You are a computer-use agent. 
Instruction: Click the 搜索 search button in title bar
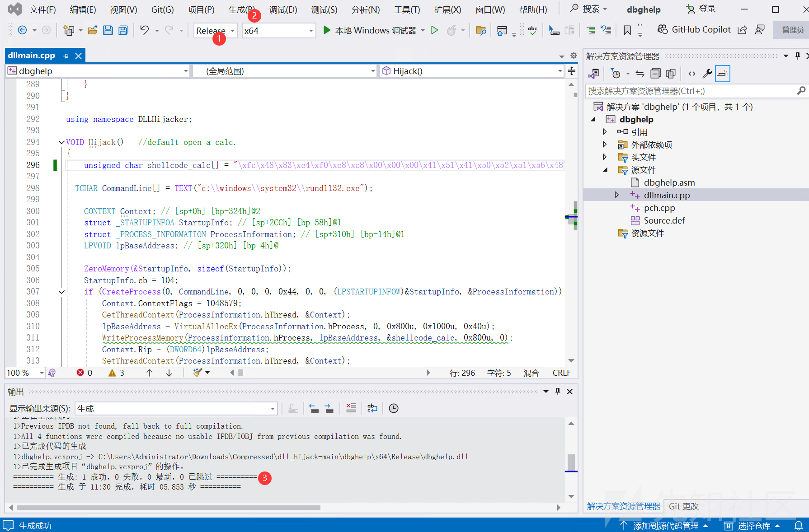(x=588, y=9)
